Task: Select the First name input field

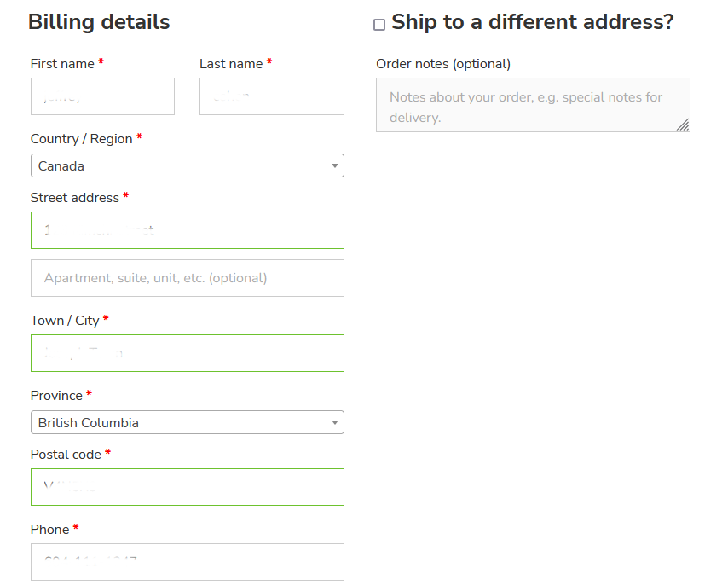Action: click(x=102, y=96)
